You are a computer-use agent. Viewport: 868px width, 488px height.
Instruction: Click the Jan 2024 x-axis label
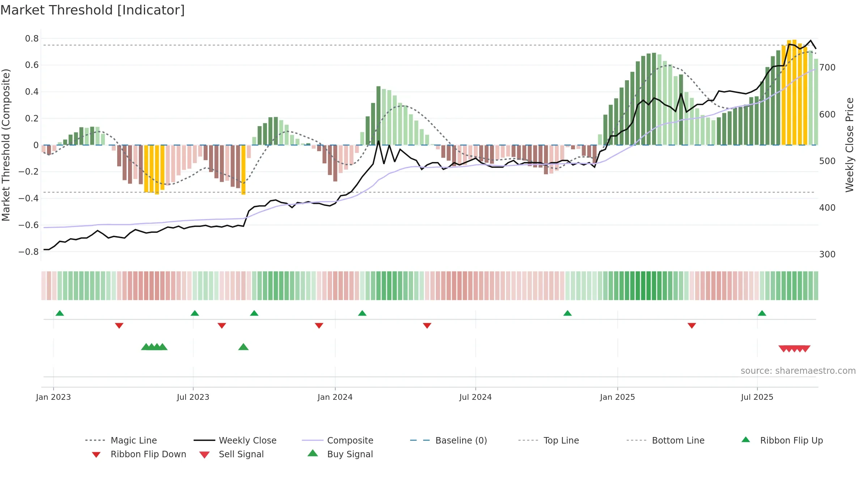click(335, 397)
